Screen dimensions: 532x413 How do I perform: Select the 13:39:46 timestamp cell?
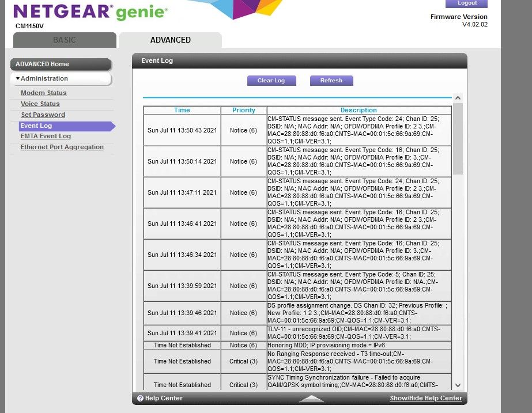point(182,313)
